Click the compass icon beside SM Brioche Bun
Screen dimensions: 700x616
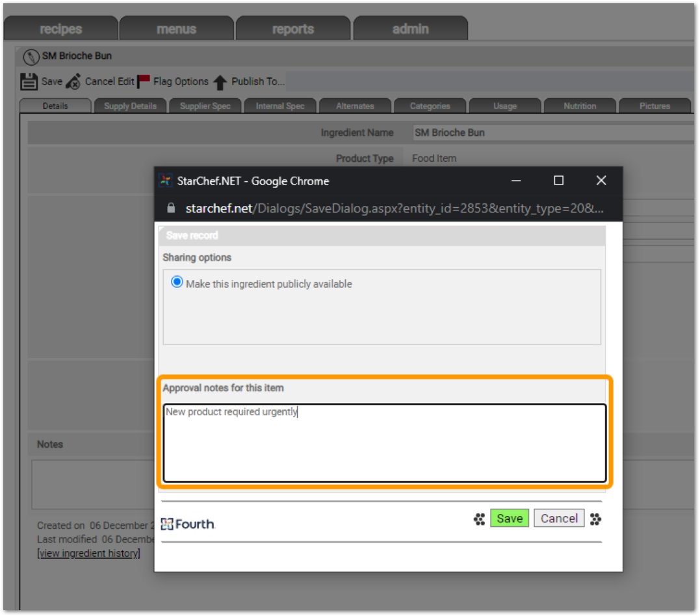point(31,57)
